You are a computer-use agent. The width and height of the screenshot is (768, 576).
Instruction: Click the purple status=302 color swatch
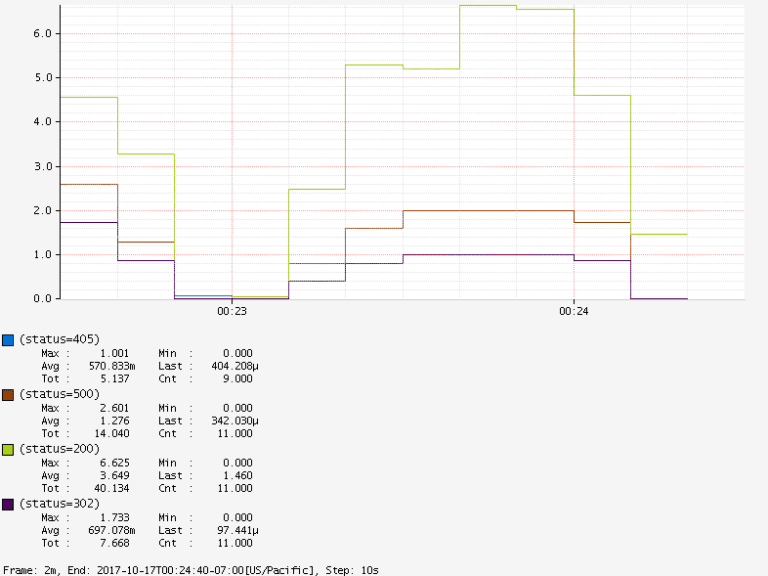(x=8, y=505)
